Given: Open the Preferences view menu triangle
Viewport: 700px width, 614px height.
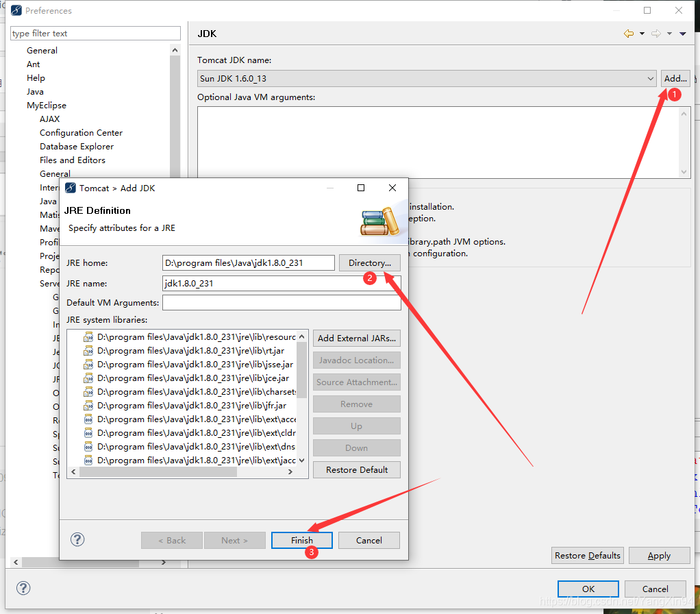Looking at the screenshot, I should 683,34.
